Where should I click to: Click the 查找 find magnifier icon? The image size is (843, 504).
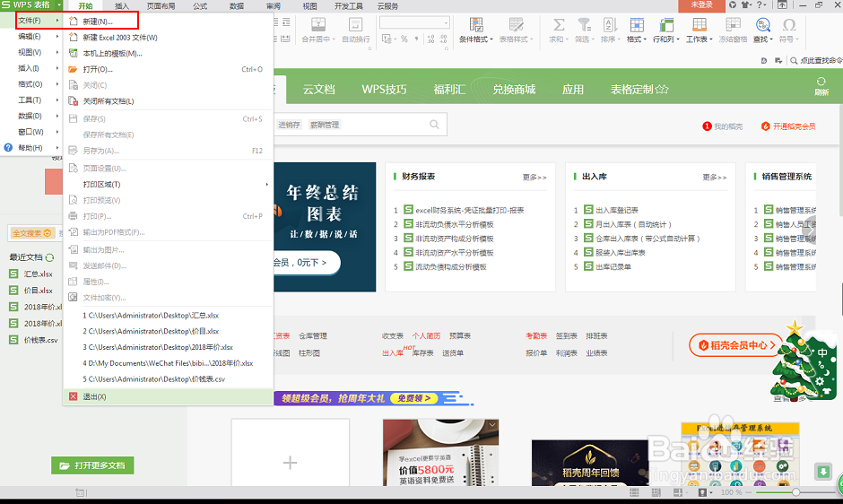(763, 25)
